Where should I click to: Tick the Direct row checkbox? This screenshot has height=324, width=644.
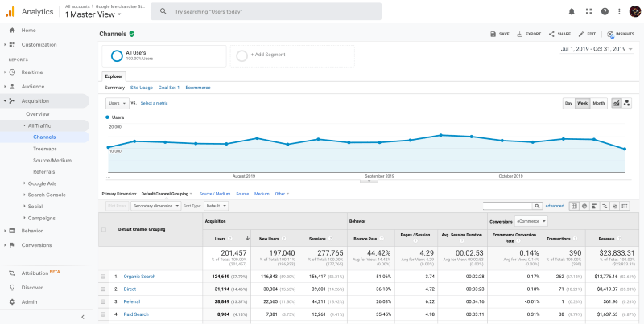103,289
